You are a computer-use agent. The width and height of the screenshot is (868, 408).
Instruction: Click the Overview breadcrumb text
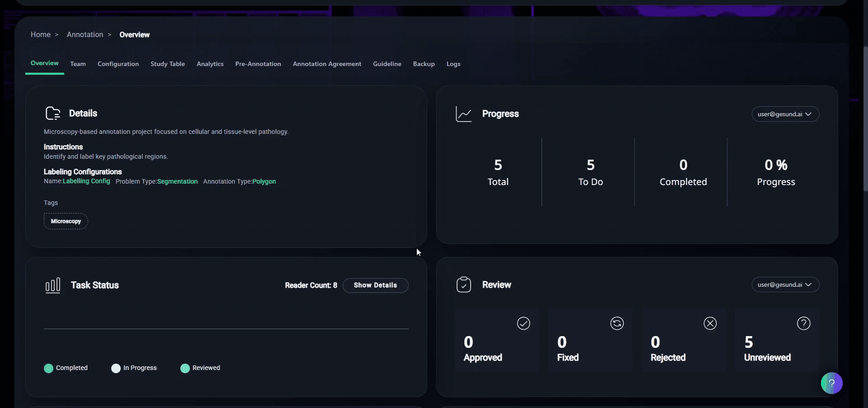point(134,35)
